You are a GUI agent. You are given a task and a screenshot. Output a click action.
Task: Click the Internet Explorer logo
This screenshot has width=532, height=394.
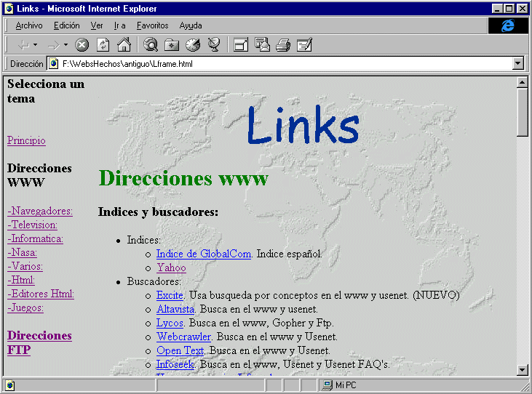(507, 25)
